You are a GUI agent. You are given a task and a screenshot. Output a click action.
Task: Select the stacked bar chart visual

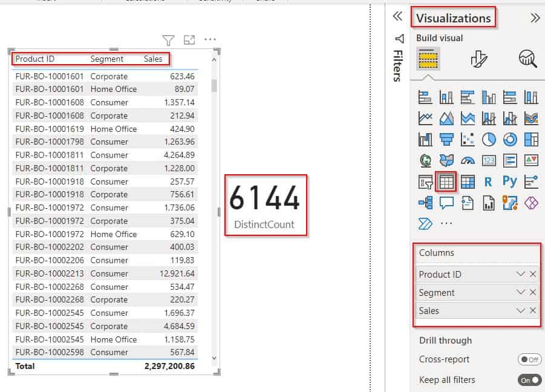coord(425,97)
